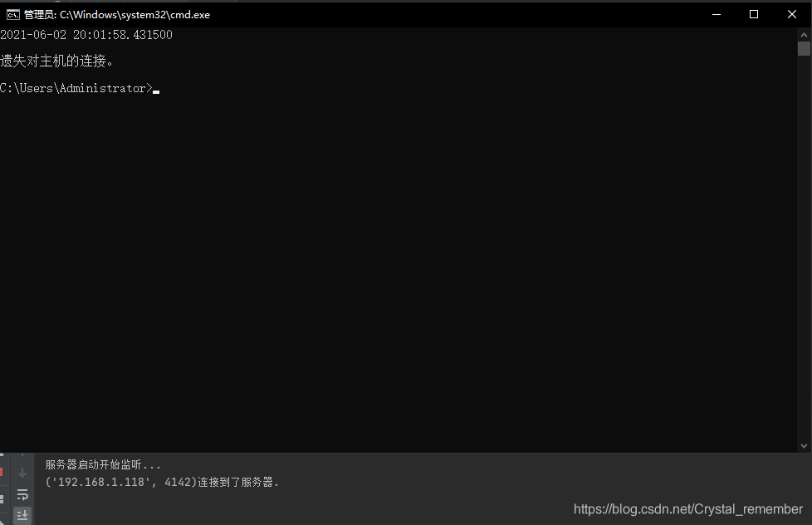Select the settings icon at console sidebar bottom

pos(2,498)
